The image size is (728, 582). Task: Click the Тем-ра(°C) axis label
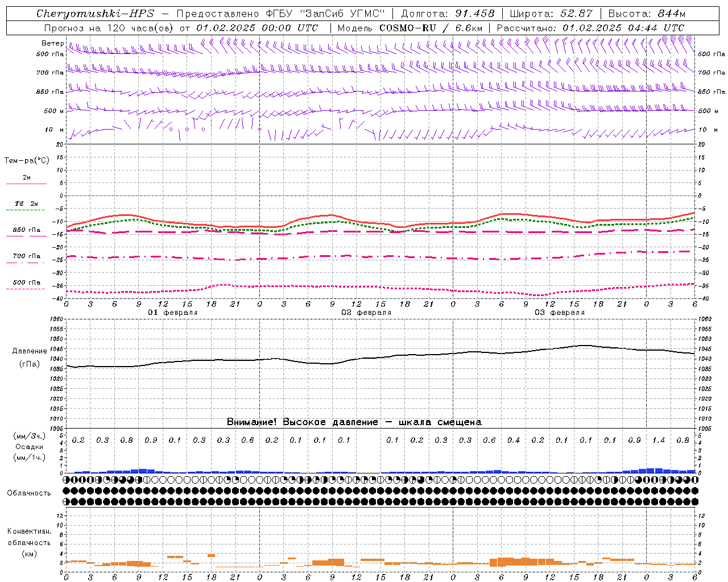[27, 161]
